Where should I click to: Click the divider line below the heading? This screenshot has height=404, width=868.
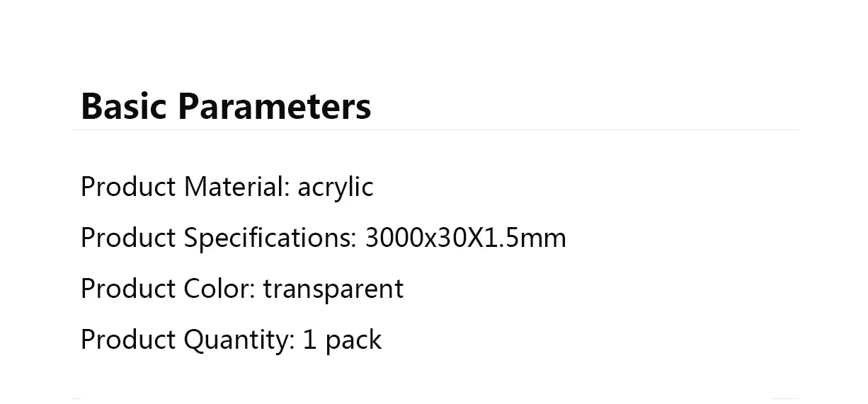tap(434, 130)
